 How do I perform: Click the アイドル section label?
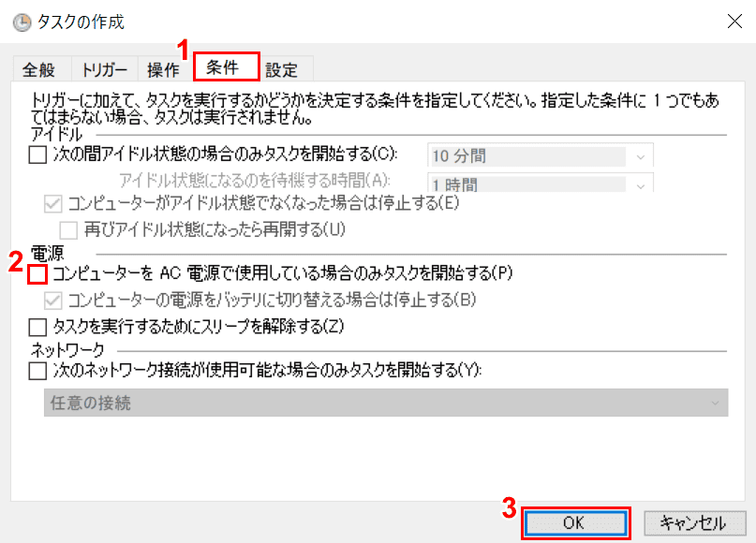pos(56,134)
